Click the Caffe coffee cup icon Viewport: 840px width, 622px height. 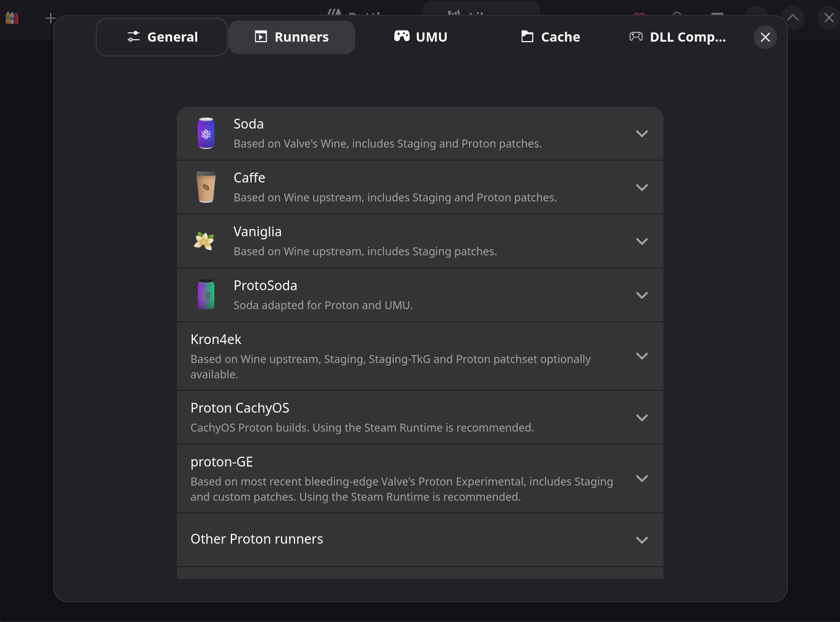point(206,187)
